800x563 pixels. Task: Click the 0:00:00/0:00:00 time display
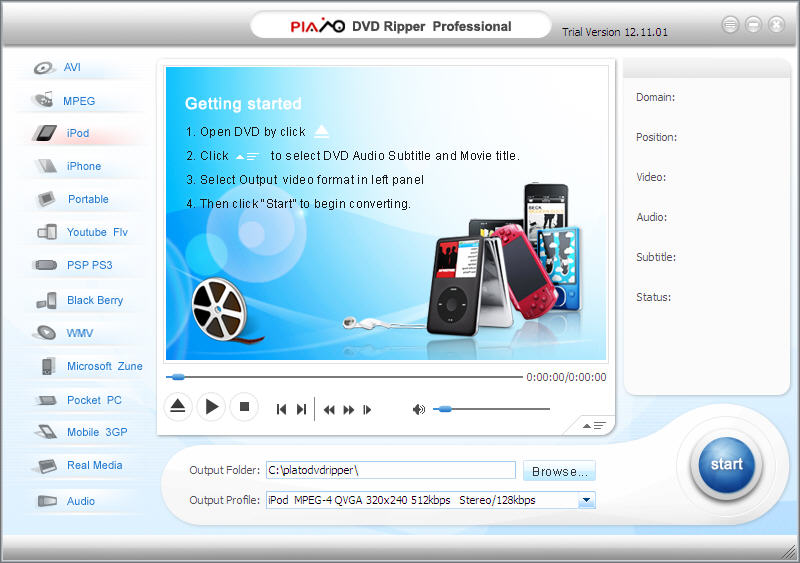[566, 377]
